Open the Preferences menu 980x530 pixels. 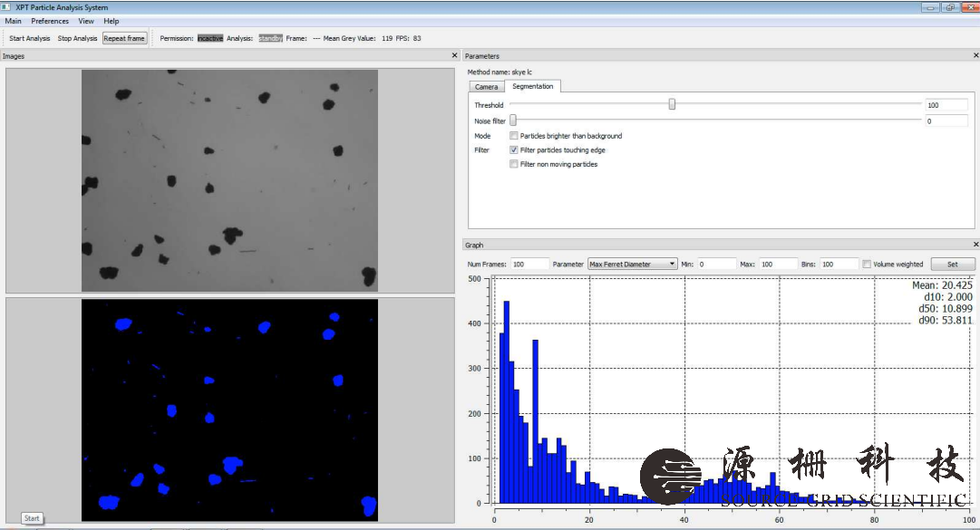tap(50, 21)
